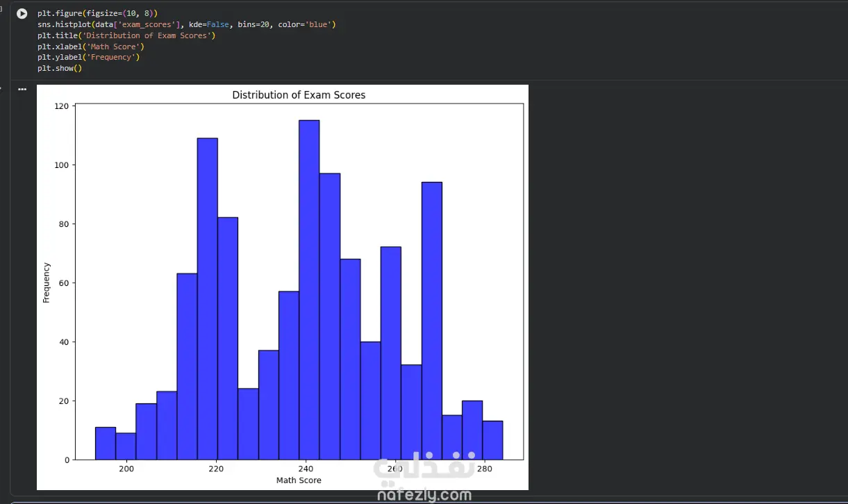
Task: Click the plt.show() line
Action: (x=60, y=68)
